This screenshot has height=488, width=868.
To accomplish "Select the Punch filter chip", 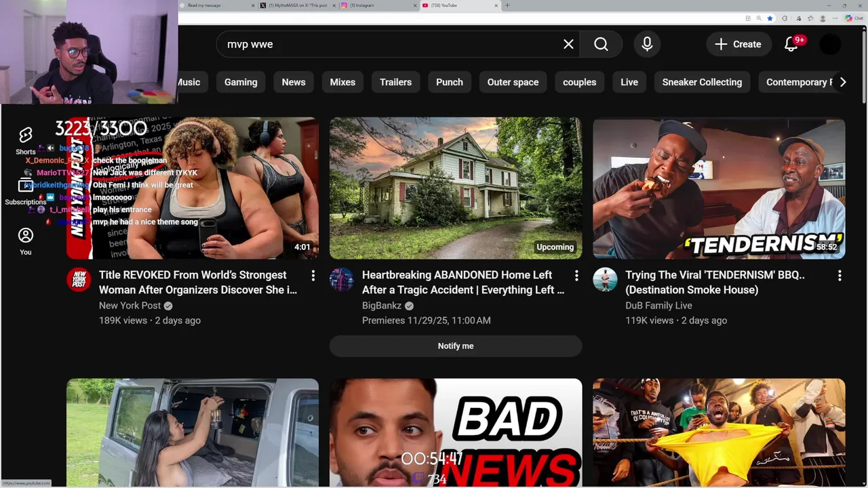I will click(450, 82).
